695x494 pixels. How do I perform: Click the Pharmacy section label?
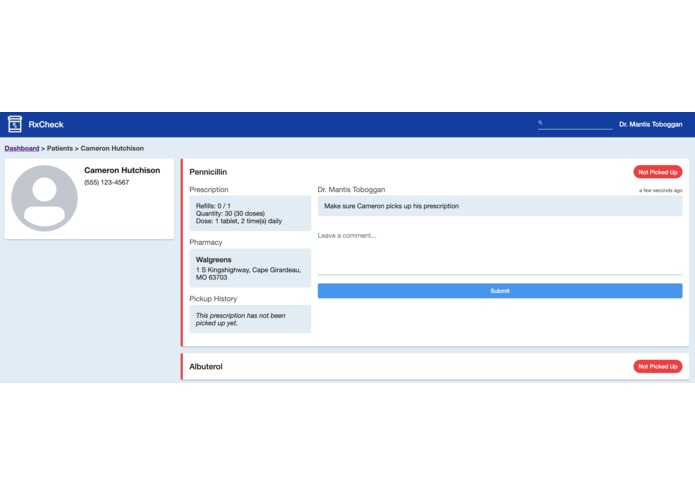point(206,242)
